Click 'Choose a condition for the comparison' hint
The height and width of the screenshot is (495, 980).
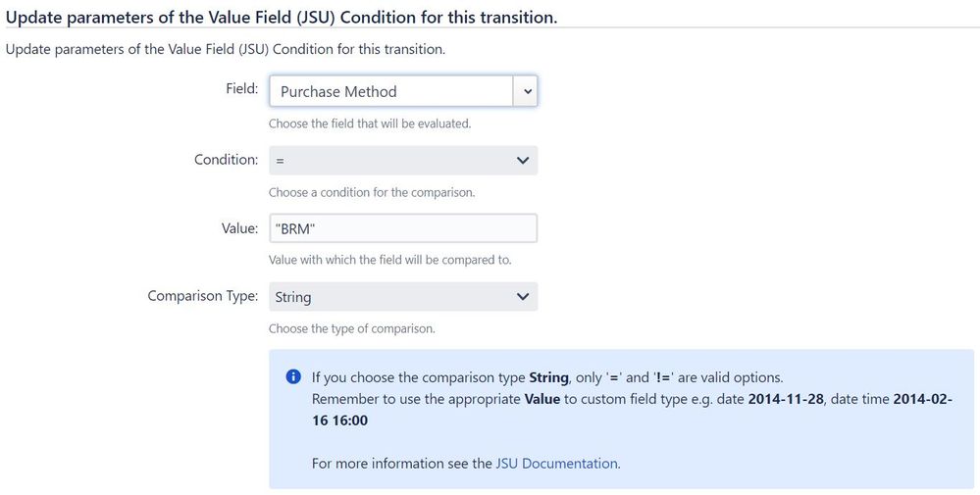pyautogui.click(x=372, y=192)
